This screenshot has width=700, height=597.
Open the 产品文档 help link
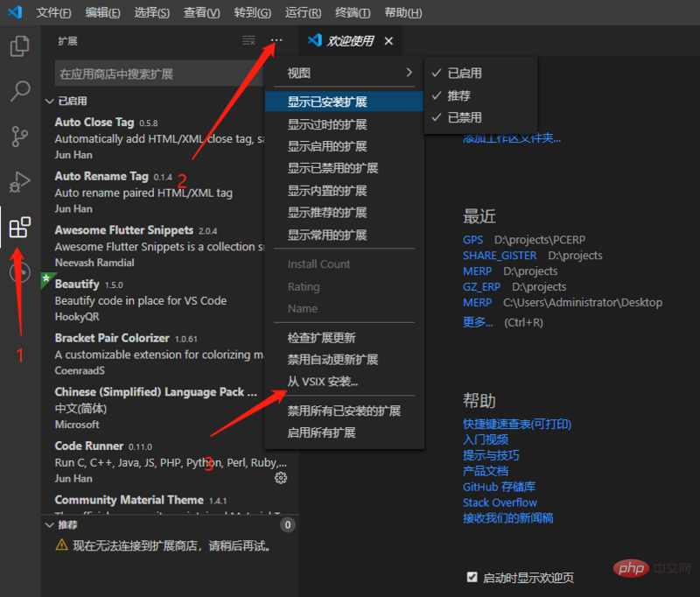point(486,471)
